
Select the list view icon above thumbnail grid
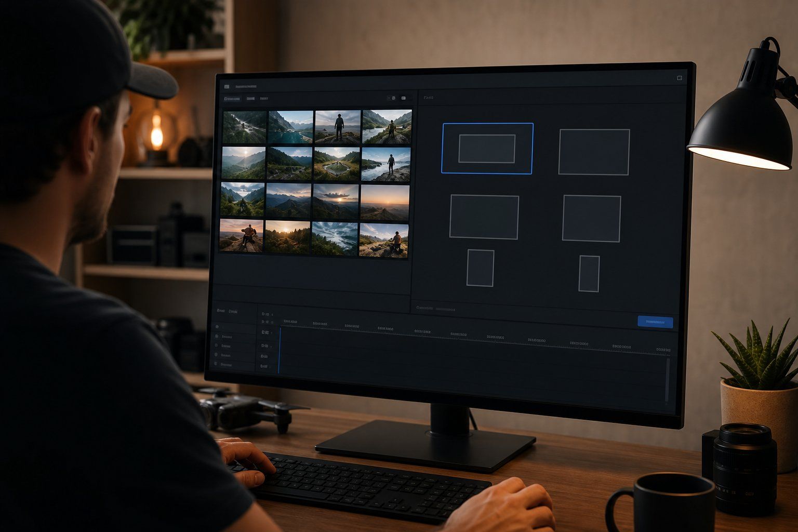[x=404, y=98]
